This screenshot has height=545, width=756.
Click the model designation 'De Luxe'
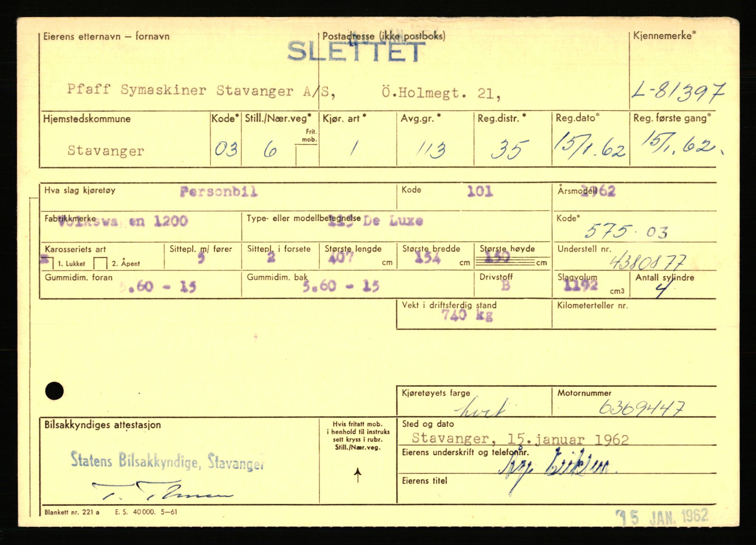pyautogui.click(x=393, y=221)
